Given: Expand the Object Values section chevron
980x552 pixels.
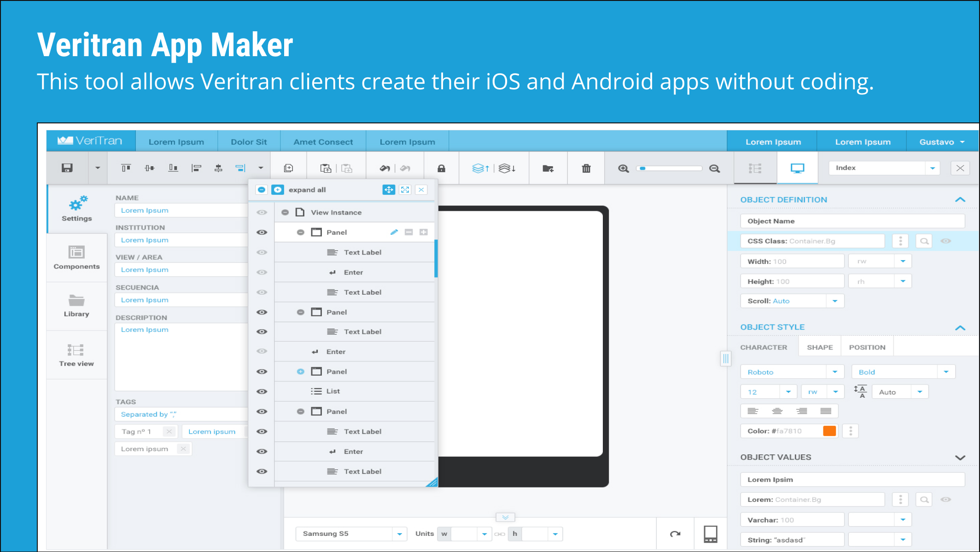Looking at the screenshot, I should (x=960, y=458).
